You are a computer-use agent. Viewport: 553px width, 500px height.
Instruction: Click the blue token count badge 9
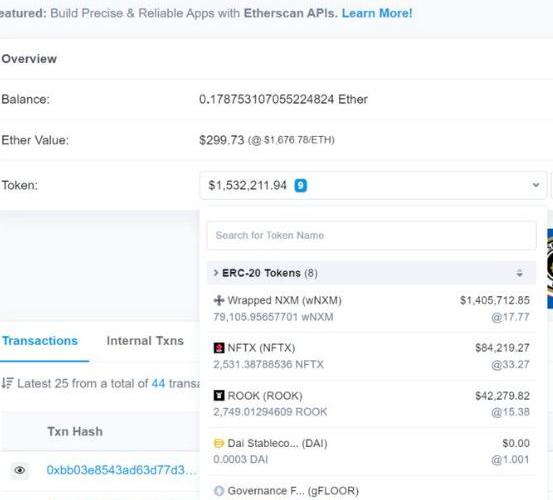(300, 185)
